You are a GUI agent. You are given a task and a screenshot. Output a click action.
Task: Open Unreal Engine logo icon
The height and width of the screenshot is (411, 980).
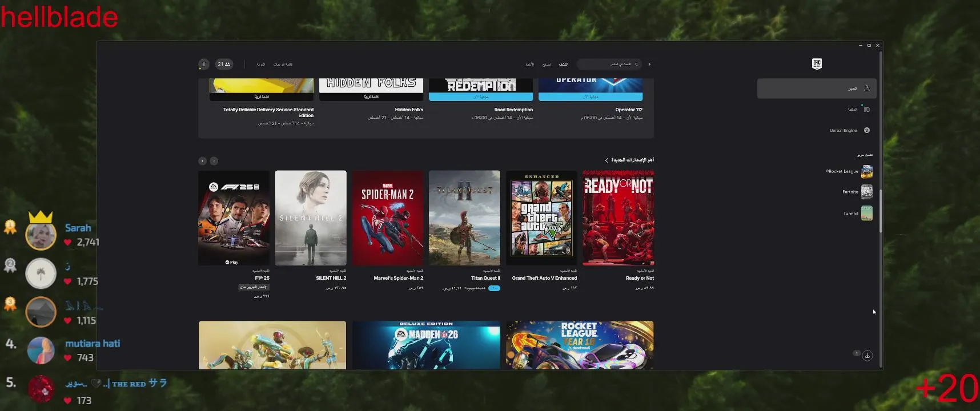867,130
